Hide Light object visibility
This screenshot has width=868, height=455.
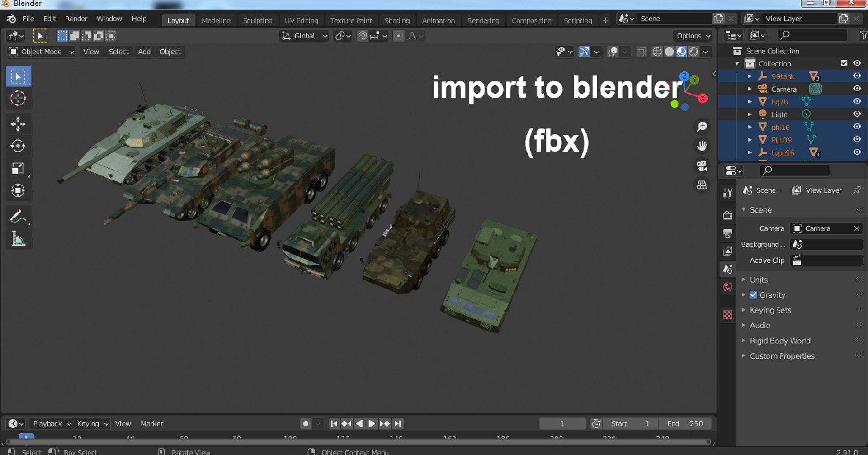click(857, 114)
